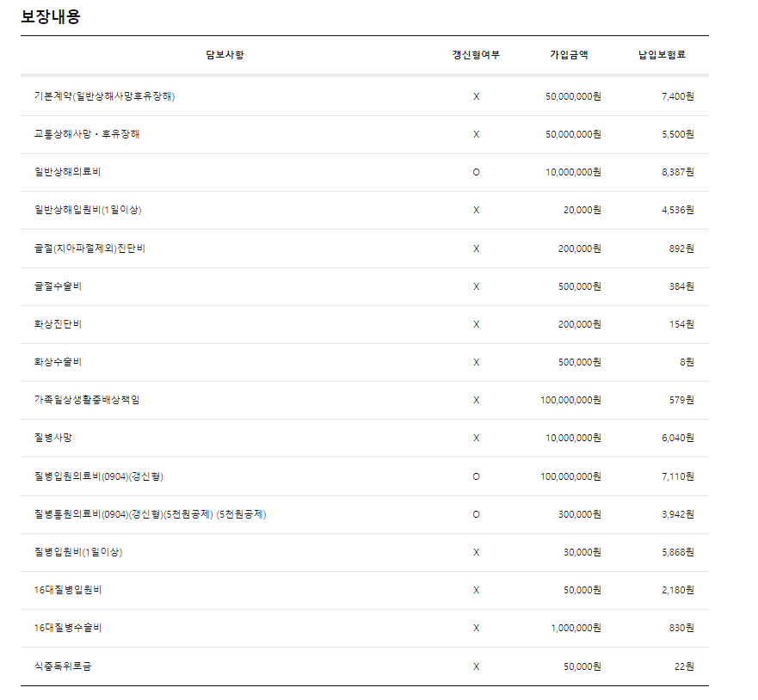The width and height of the screenshot is (758, 700).
Task: Click the 보장내용 section heading
Action: (x=51, y=15)
